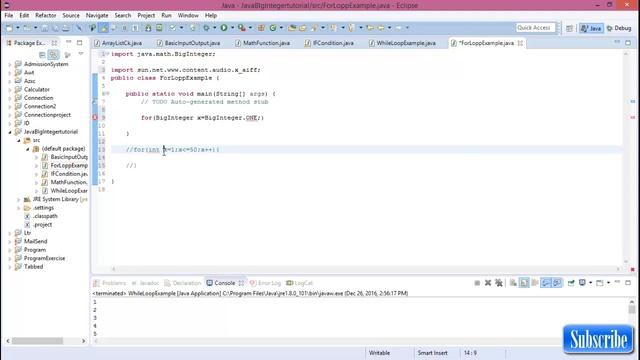Click the Quick Access search field
Image resolution: width=640 pixels, height=360 pixels.
pyautogui.click(x=536, y=28)
